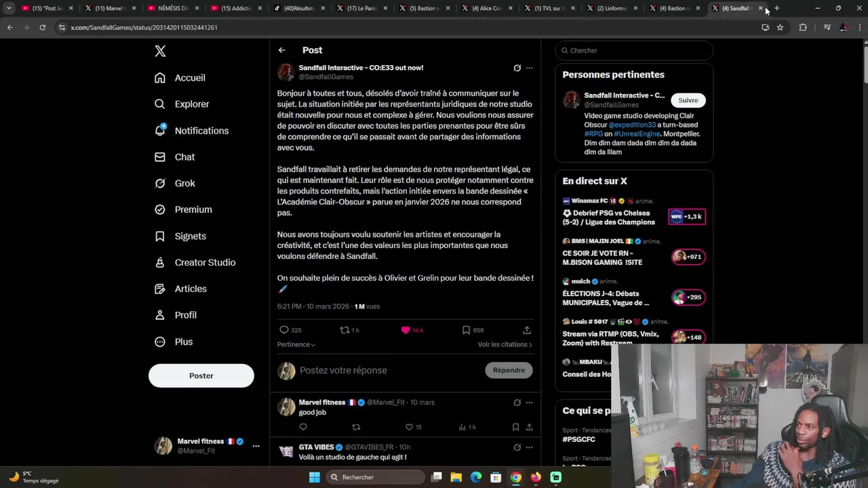Open Profil in the sidebar

pos(176,316)
